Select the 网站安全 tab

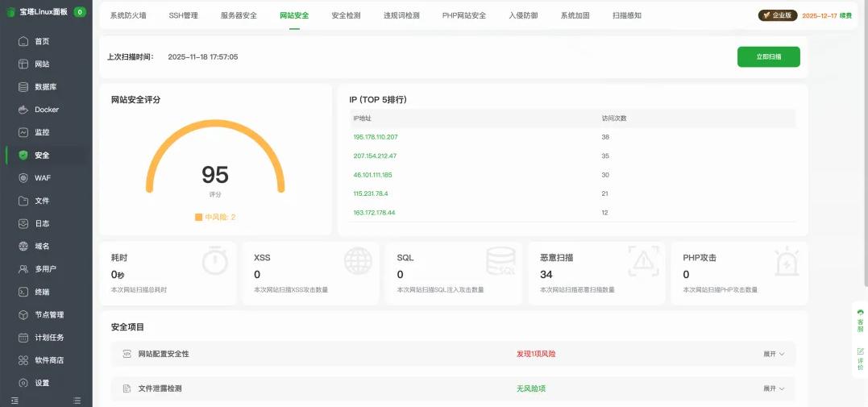pyautogui.click(x=294, y=15)
